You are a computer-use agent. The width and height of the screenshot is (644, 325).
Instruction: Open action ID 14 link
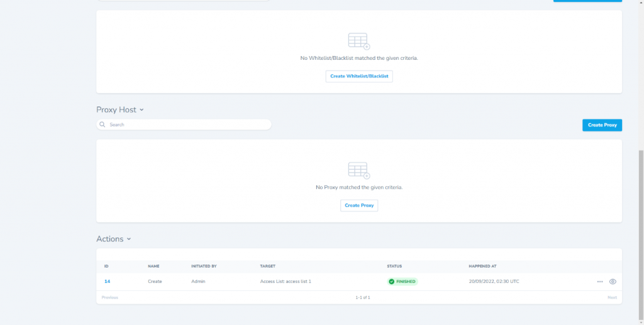point(107,282)
